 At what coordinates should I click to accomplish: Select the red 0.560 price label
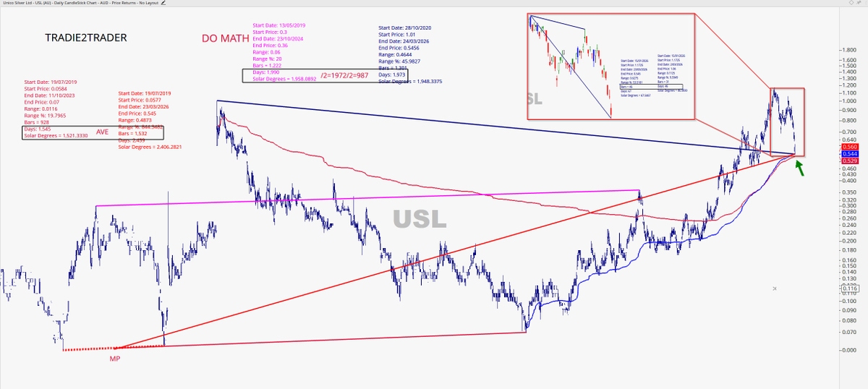coord(849,147)
